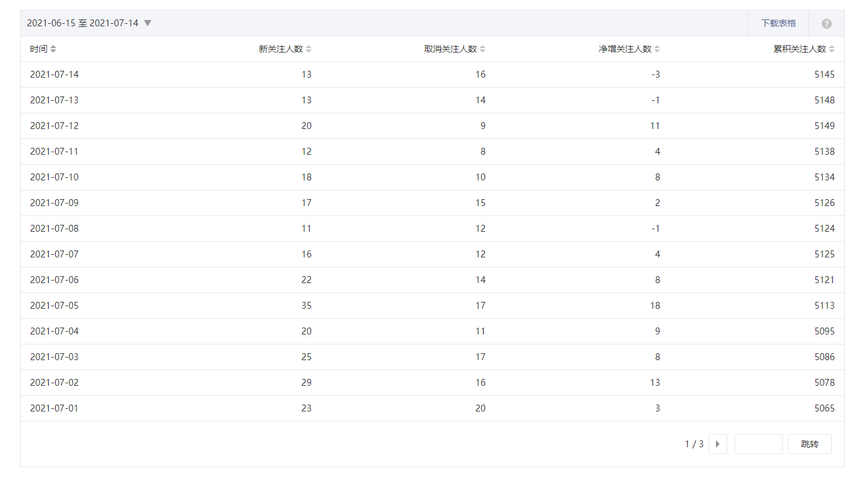The width and height of the screenshot is (868, 481).
Task: Select the date cell 2021-07-02
Action: (x=54, y=383)
